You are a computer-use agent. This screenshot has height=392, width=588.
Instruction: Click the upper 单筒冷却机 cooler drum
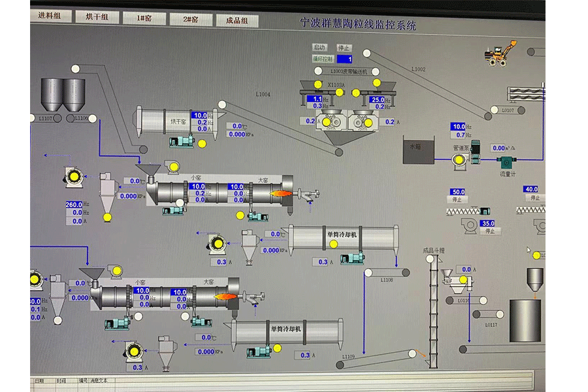pyautogui.click(x=344, y=237)
